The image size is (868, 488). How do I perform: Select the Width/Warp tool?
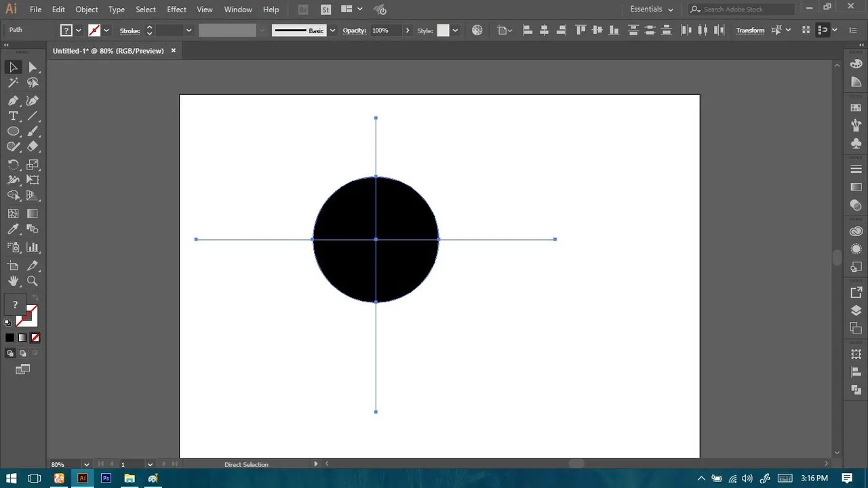(13, 180)
